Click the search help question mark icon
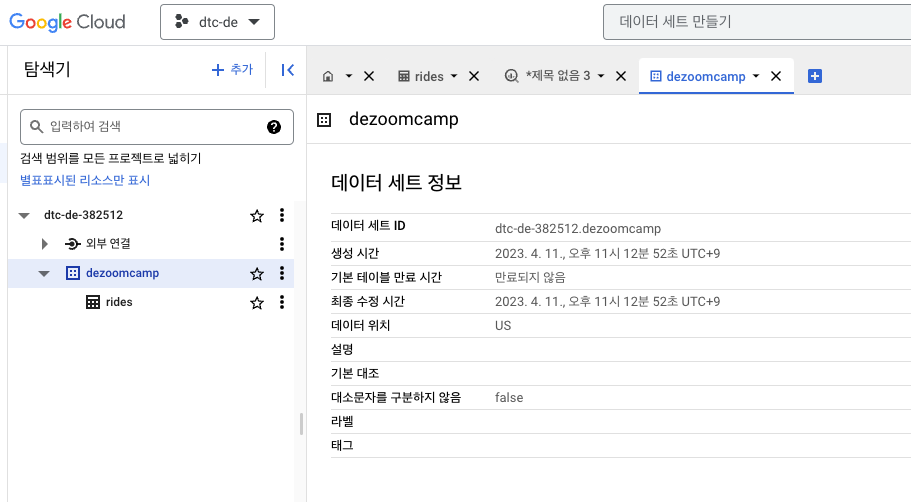The width and height of the screenshot is (911, 502). [274, 127]
